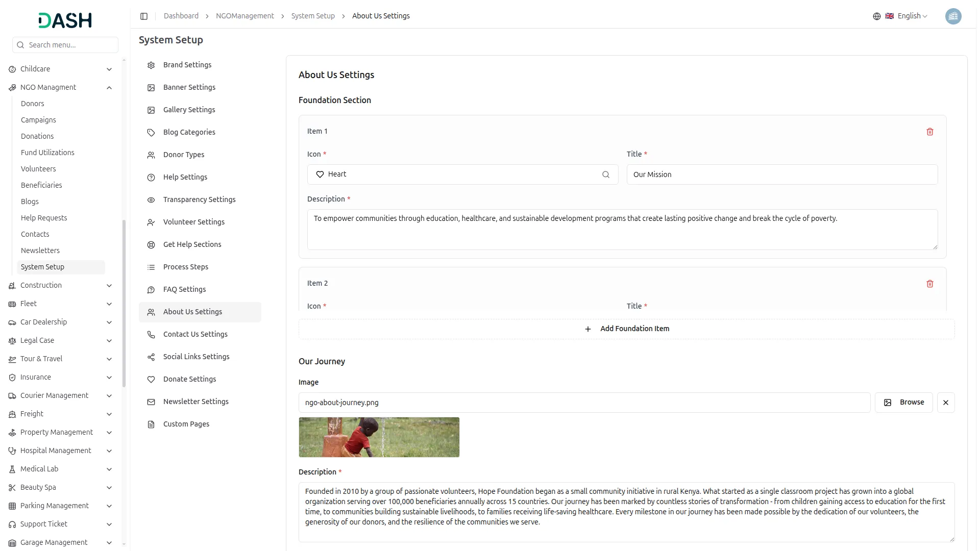Open Brand Settings tab

click(x=187, y=65)
